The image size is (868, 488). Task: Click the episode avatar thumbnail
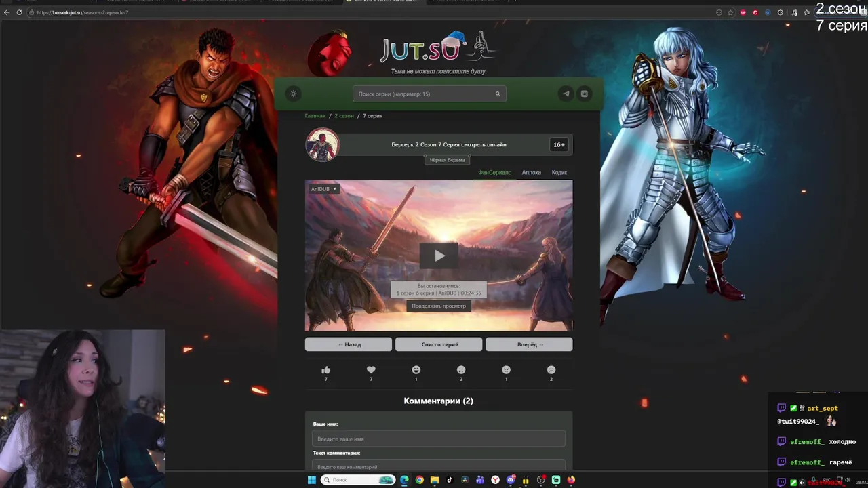pos(322,144)
